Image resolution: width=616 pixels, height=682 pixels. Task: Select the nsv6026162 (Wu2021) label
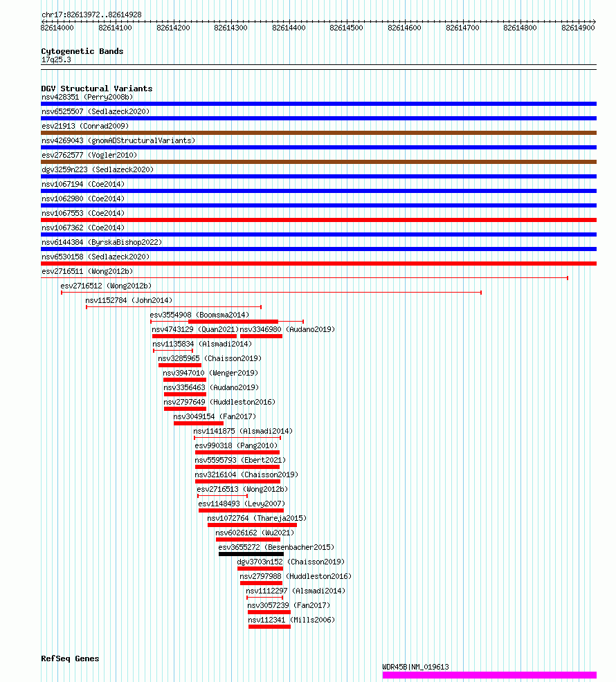(x=255, y=533)
